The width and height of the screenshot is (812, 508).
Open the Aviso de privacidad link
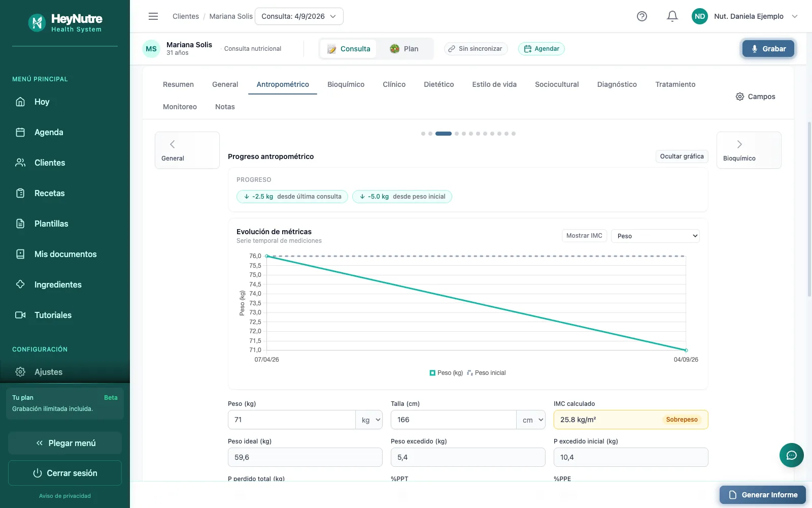tap(65, 496)
